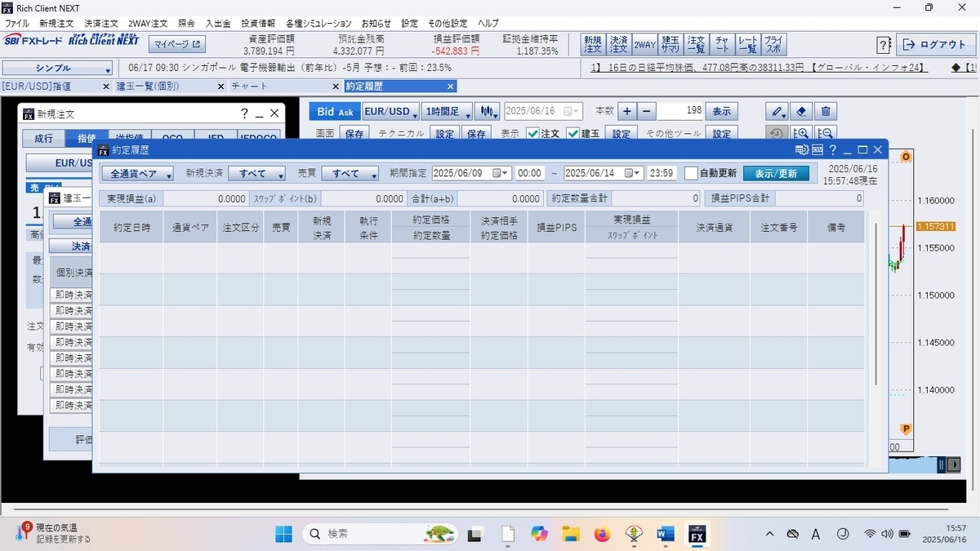Open the シンプル layout dropdown
980x551 pixels.
57,69
